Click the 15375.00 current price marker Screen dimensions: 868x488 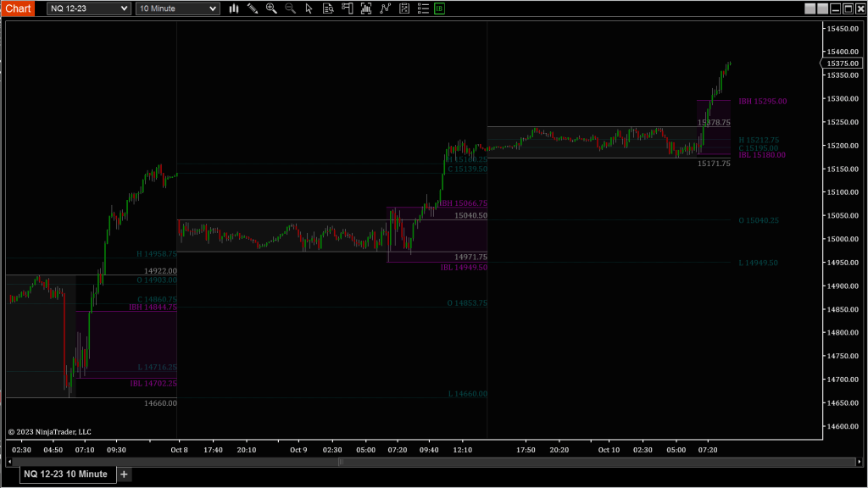point(843,64)
